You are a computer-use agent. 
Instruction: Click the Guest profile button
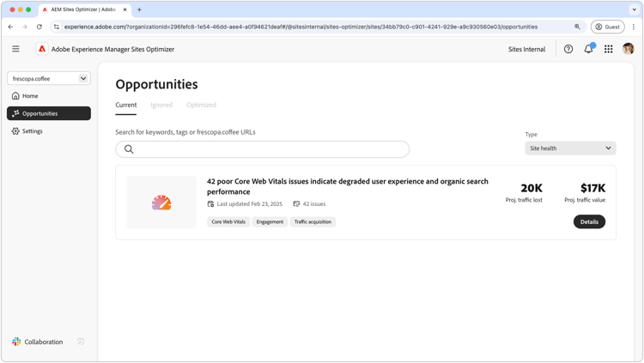point(607,27)
